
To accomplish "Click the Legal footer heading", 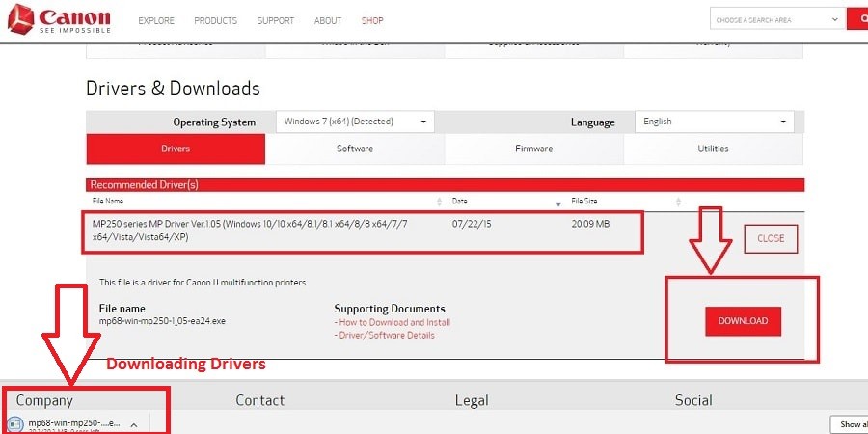I will click(472, 400).
